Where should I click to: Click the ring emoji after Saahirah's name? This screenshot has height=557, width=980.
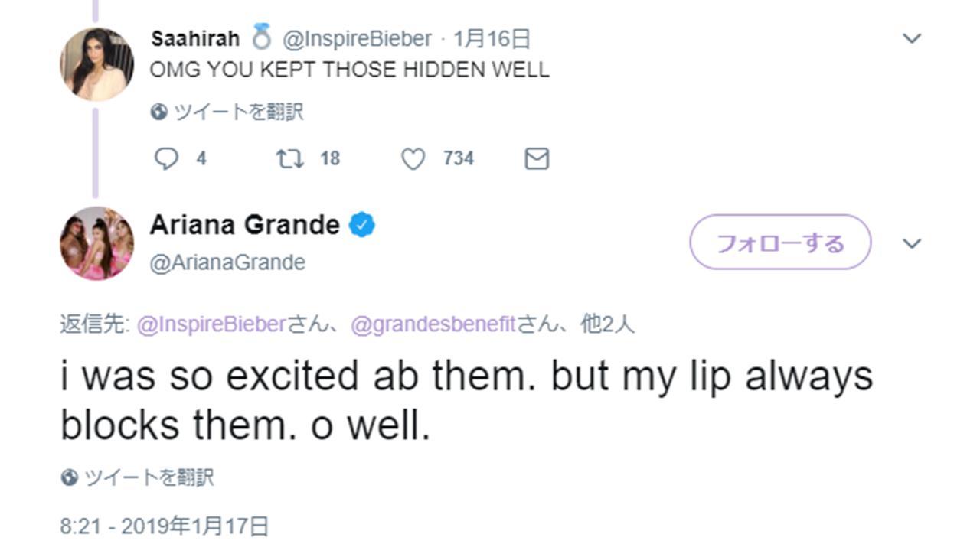[261, 38]
